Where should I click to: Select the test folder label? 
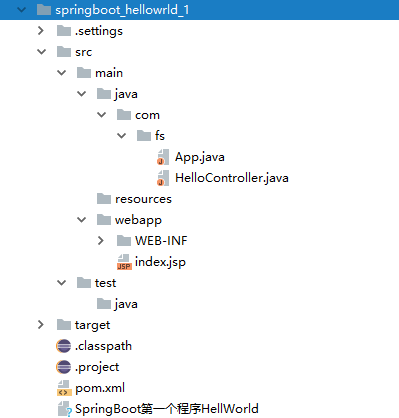(105, 283)
